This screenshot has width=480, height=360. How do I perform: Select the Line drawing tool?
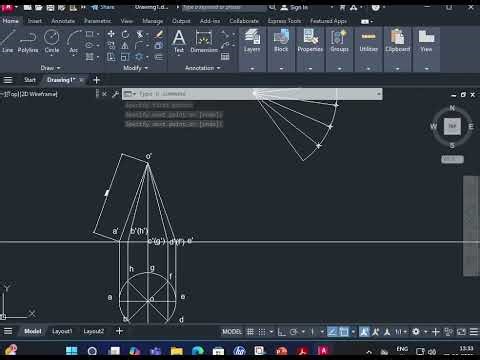click(x=7, y=41)
